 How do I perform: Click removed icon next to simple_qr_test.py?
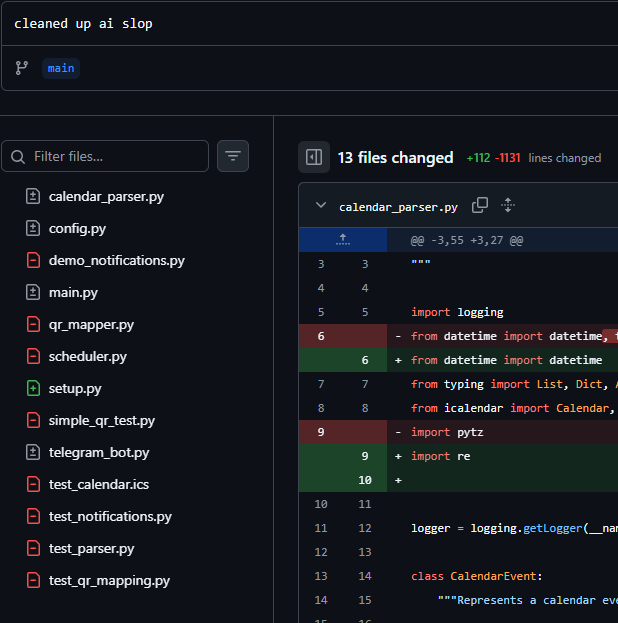33,420
